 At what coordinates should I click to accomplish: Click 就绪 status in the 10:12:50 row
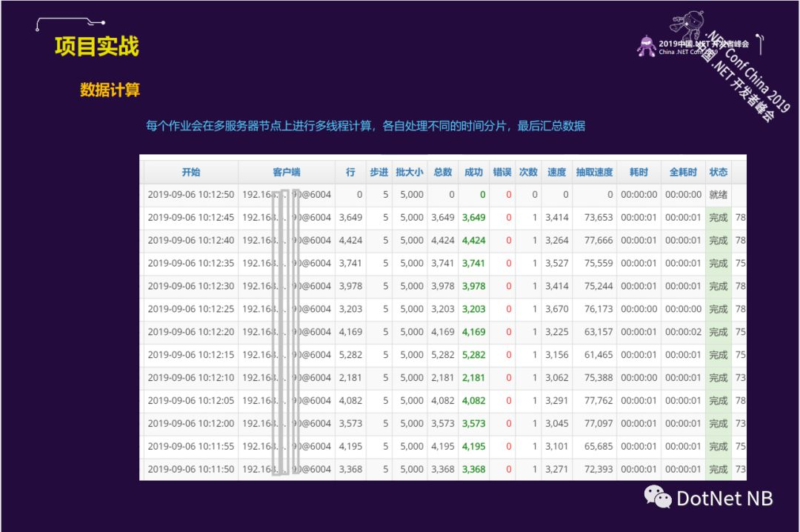pyautogui.click(x=719, y=195)
